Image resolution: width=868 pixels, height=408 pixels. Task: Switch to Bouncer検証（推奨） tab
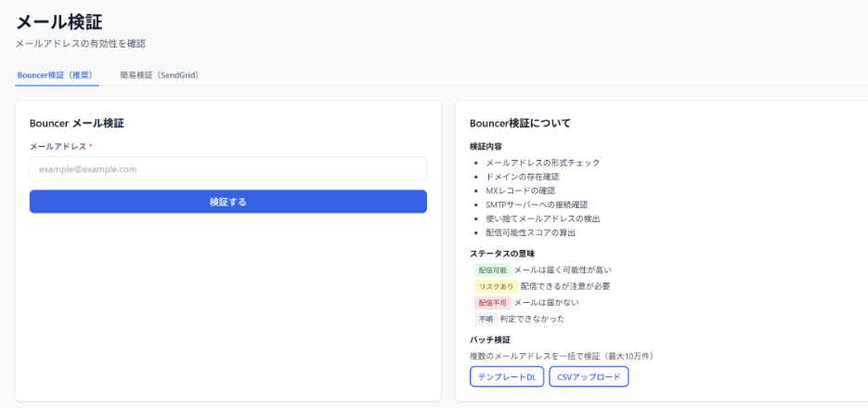(57, 75)
